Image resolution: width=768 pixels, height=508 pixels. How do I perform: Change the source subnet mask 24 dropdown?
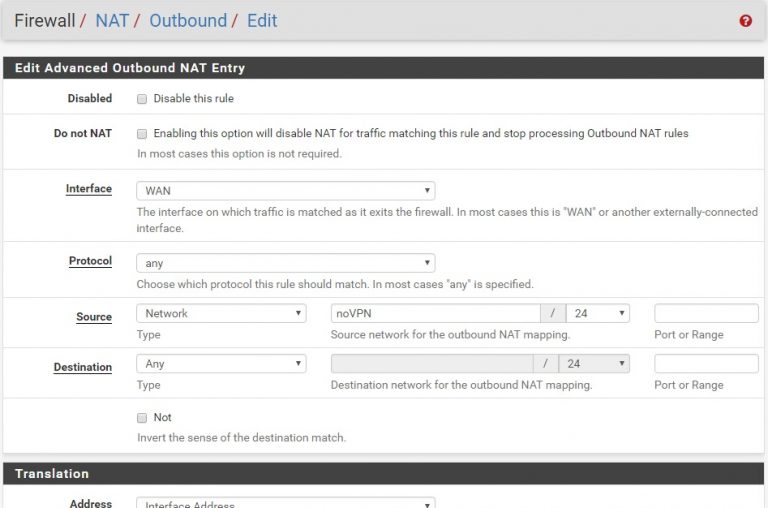tap(597, 314)
